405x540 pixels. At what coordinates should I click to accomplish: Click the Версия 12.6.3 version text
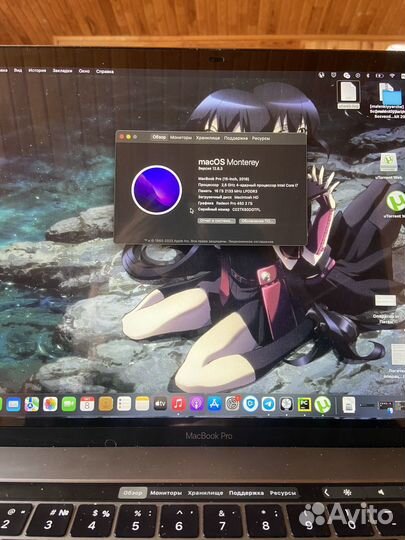point(210,169)
